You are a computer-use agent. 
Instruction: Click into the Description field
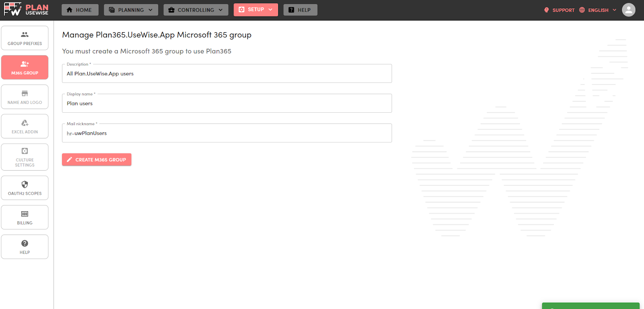pyautogui.click(x=227, y=74)
